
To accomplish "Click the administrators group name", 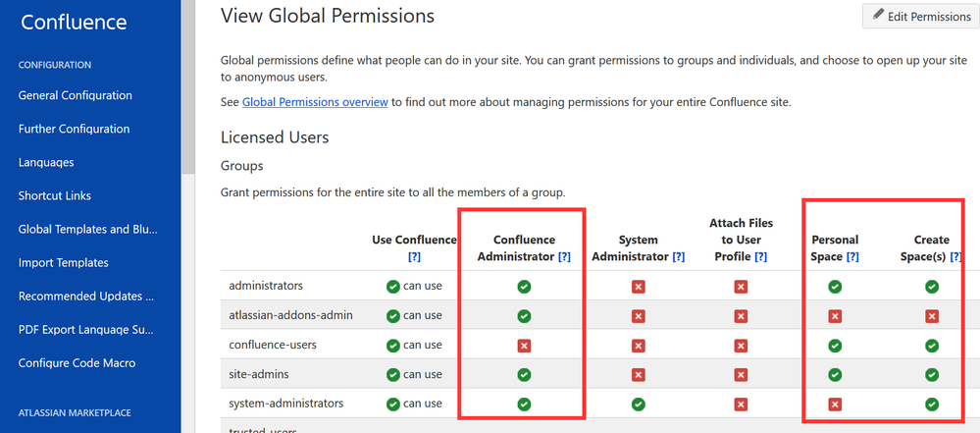I will (x=266, y=286).
